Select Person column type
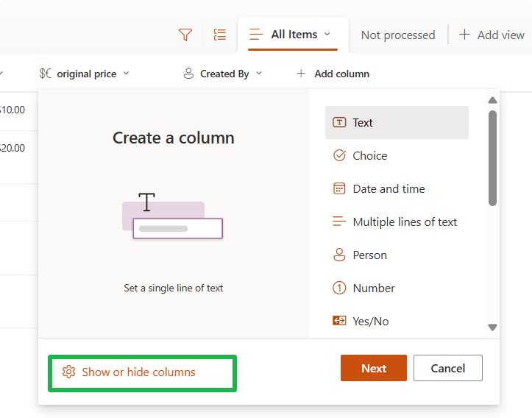 tap(397, 255)
